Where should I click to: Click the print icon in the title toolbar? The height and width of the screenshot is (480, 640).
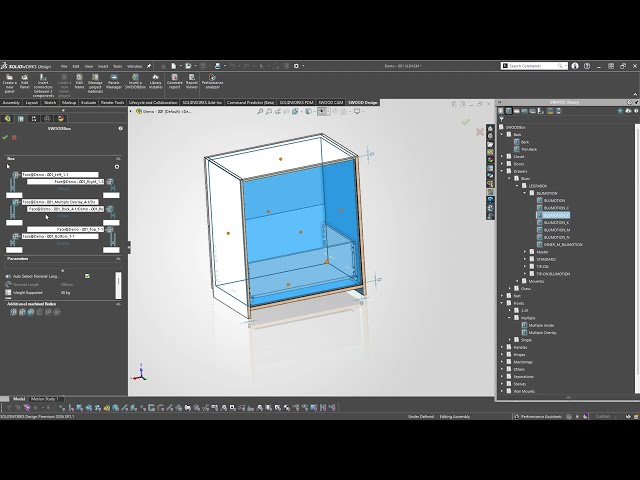click(x=218, y=66)
